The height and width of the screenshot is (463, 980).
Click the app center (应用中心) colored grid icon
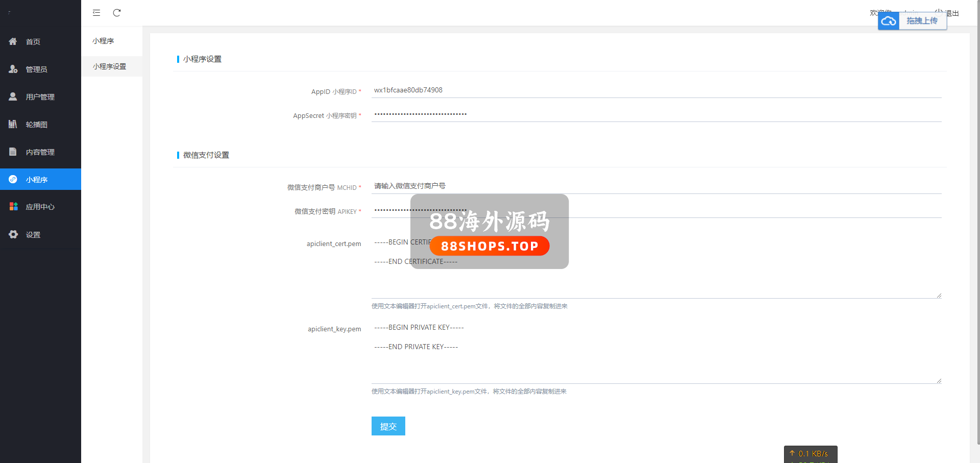pyautogui.click(x=13, y=206)
